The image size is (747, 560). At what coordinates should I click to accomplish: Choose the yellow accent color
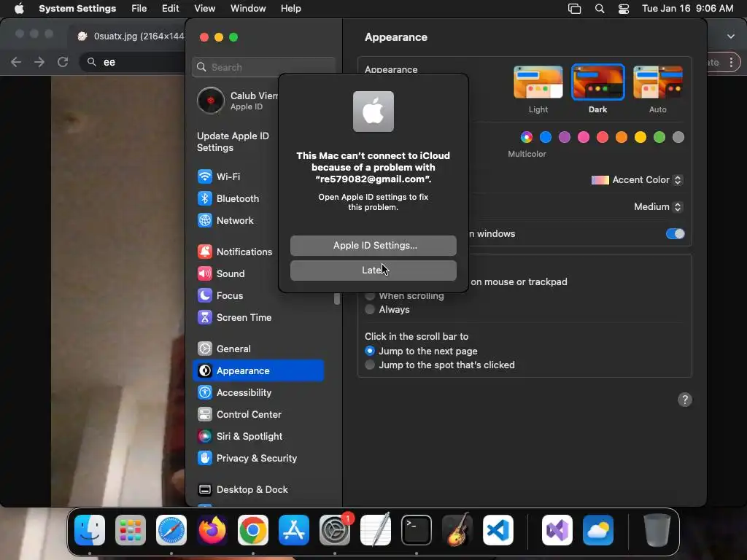click(x=640, y=138)
